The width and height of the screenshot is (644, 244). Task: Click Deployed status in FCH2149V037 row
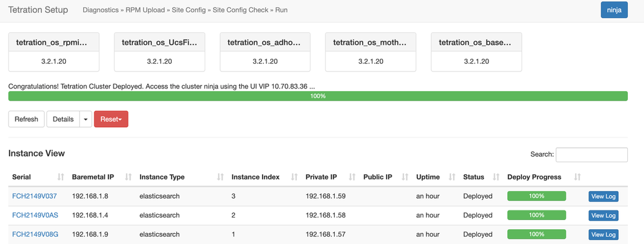coord(478,196)
